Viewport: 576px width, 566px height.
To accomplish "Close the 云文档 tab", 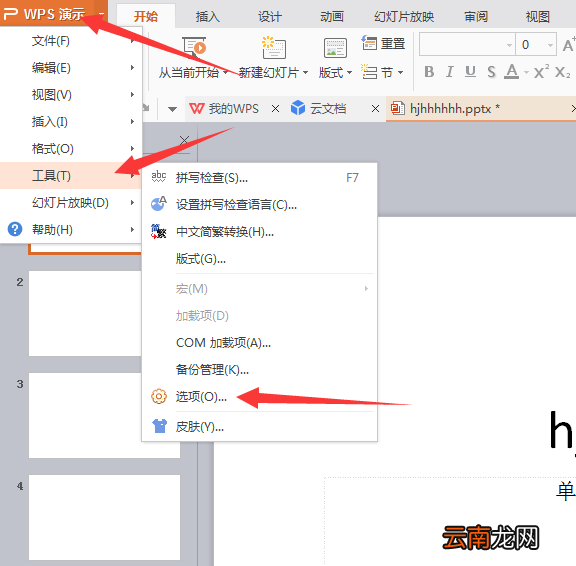I will [375, 109].
